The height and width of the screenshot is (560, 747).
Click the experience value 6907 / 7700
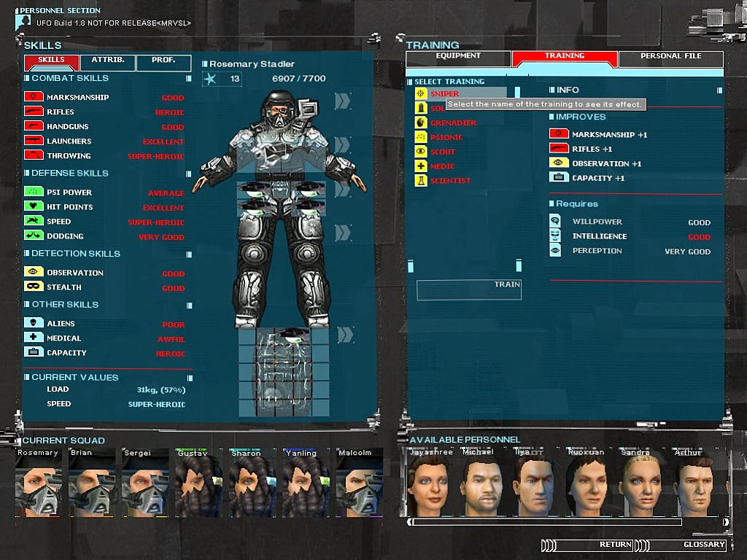click(298, 79)
